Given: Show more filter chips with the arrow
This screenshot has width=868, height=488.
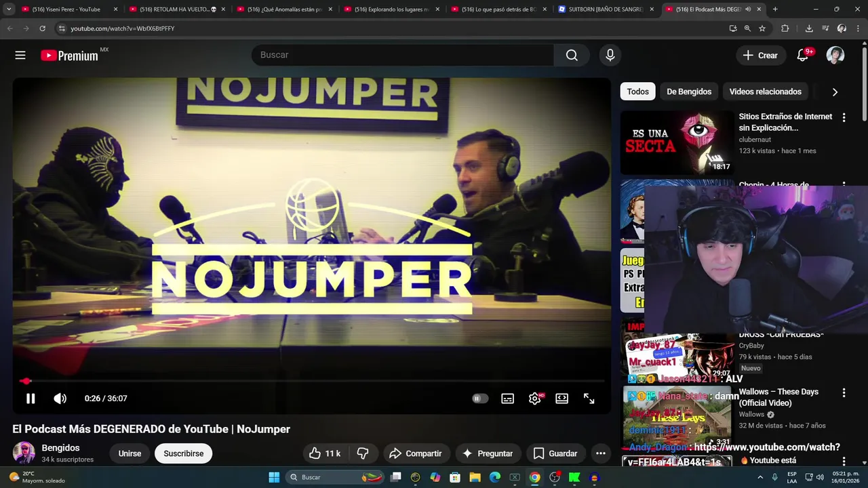Looking at the screenshot, I should (x=835, y=91).
